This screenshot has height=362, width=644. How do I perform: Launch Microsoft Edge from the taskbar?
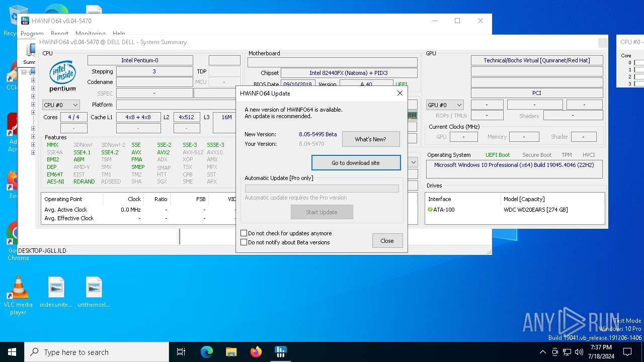(207, 352)
